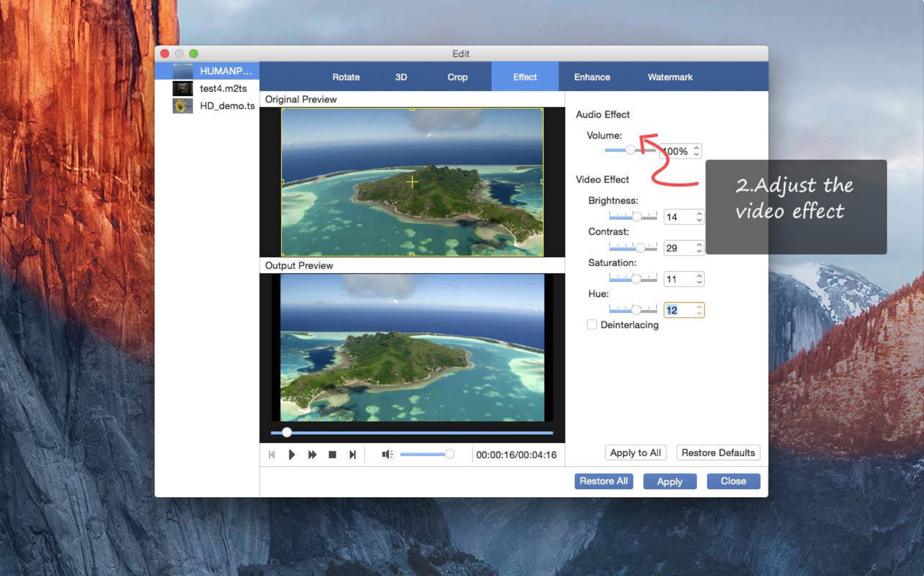The height and width of the screenshot is (576, 924).
Task: Click the play button in the player
Action: [x=291, y=455]
